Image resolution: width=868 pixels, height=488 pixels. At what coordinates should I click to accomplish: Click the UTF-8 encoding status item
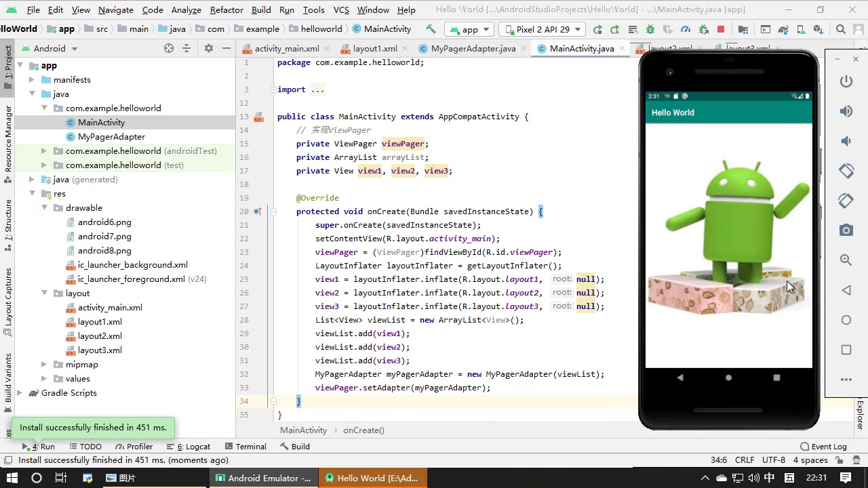(773, 460)
